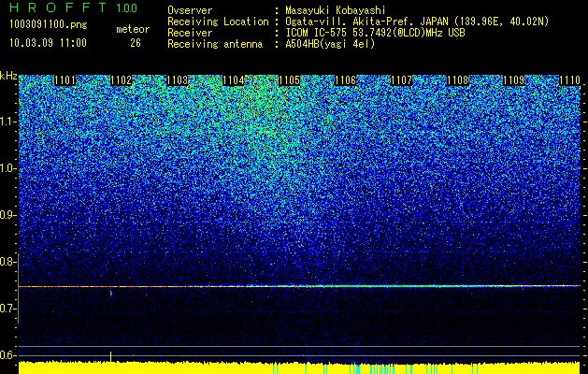The height and width of the screenshot is (374, 588).
Task: Click the 0.7 kHz axis label
Action: (x=8, y=309)
